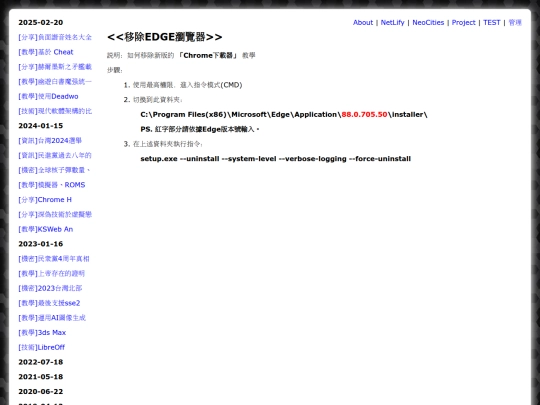Open the [教學] 上帝存在 article link
The height and width of the screenshot is (405, 540).
52,273
